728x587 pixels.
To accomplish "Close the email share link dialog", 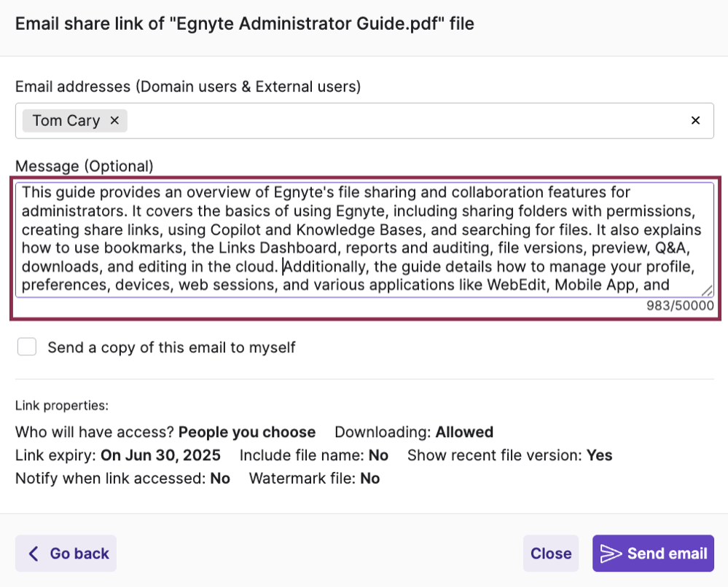I will (x=551, y=553).
